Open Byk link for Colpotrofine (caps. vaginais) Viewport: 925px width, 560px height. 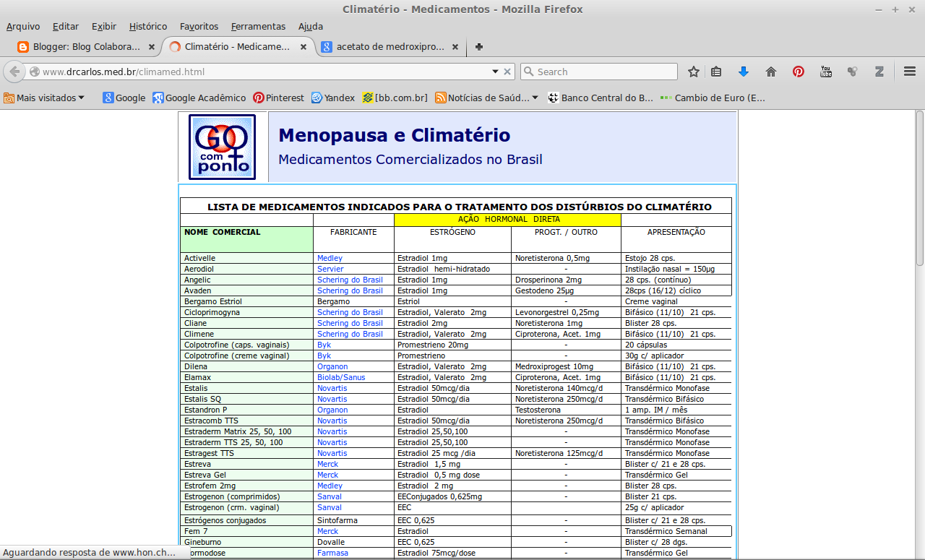tap(324, 345)
